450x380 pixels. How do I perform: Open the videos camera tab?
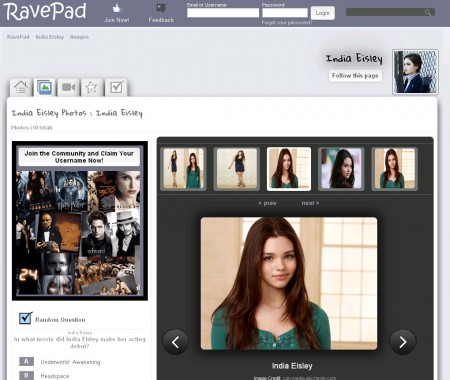[69, 88]
